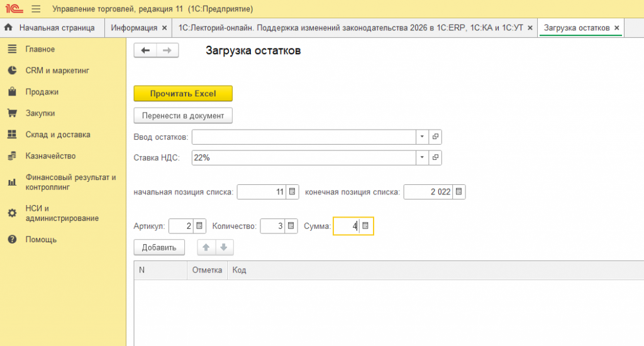Click the Продажи shopping bag icon
644x346 pixels.
(13, 92)
